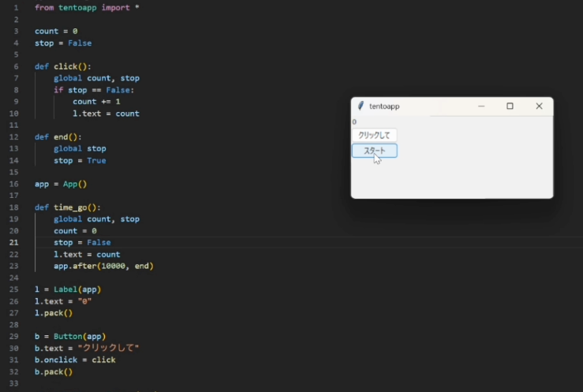Minimize the tentoapp window
583x392 pixels.
pos(481,106)
